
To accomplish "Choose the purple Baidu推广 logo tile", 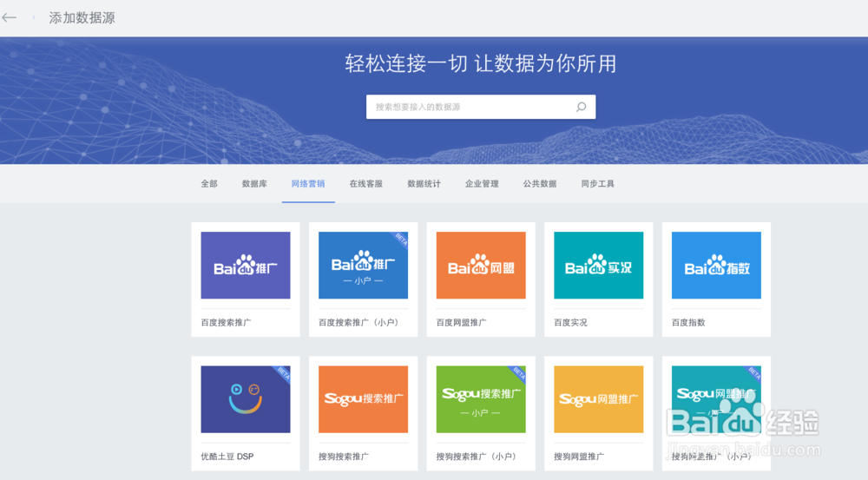I will pos(246,266).
